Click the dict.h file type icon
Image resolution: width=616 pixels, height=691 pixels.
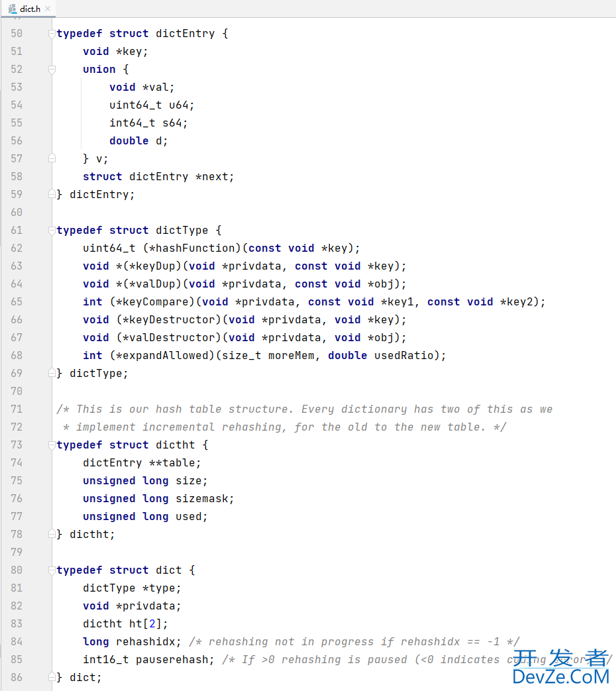(13, 9)
